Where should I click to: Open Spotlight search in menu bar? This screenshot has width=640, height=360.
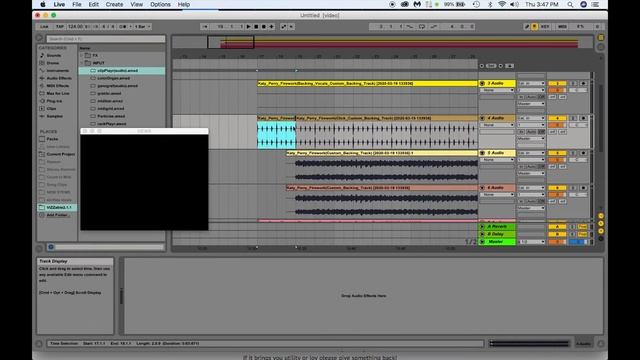click(570, 4)
